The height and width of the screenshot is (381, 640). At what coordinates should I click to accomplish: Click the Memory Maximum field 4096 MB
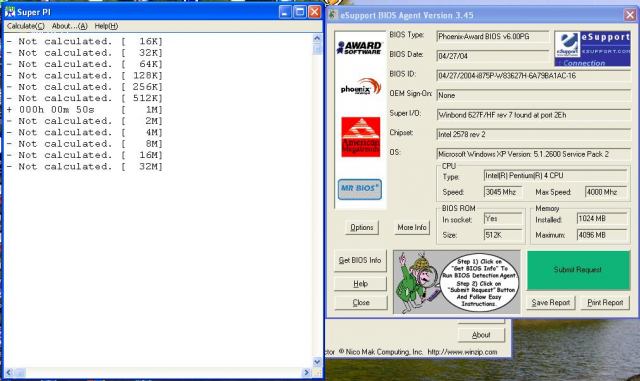[x=602, y=235]
